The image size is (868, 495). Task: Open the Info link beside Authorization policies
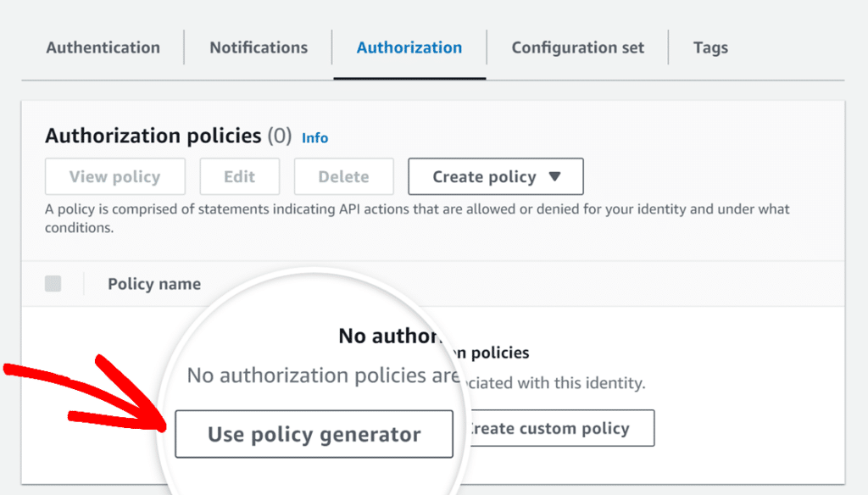click(314, 137)
